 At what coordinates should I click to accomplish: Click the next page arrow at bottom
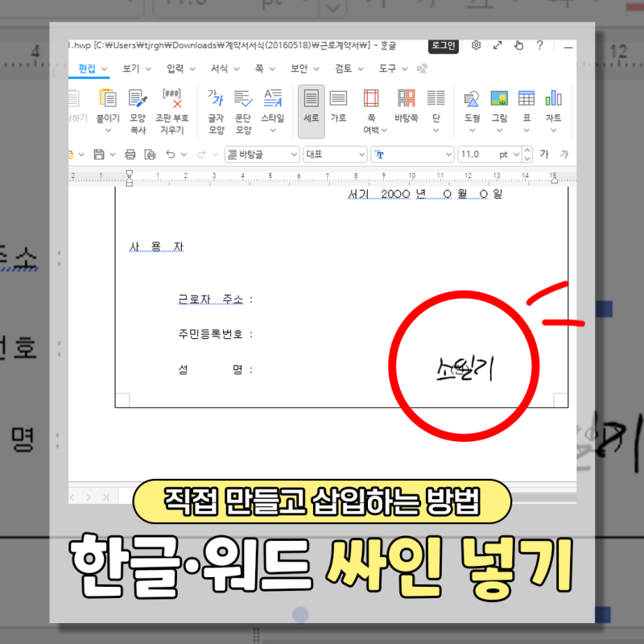pos(89,497)
